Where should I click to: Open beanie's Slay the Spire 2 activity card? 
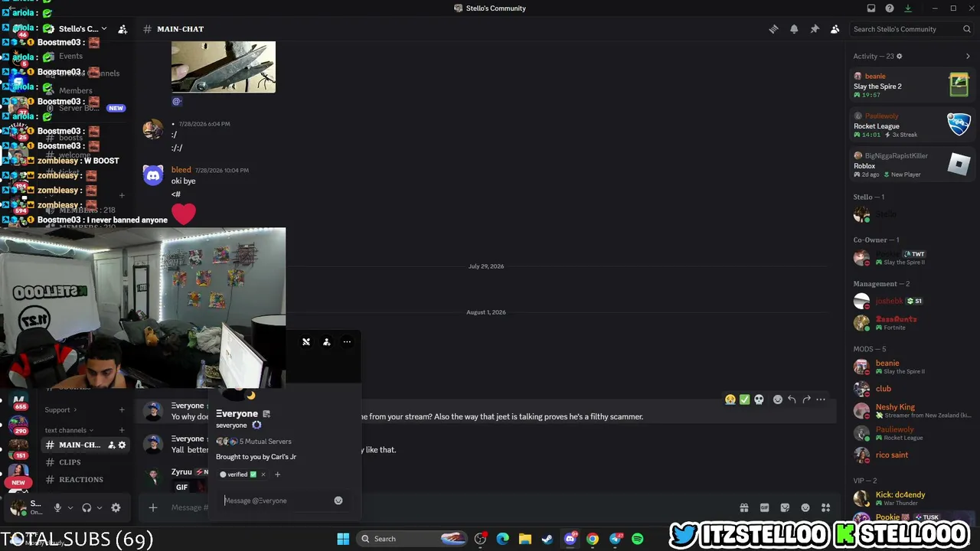click(912, 84)
